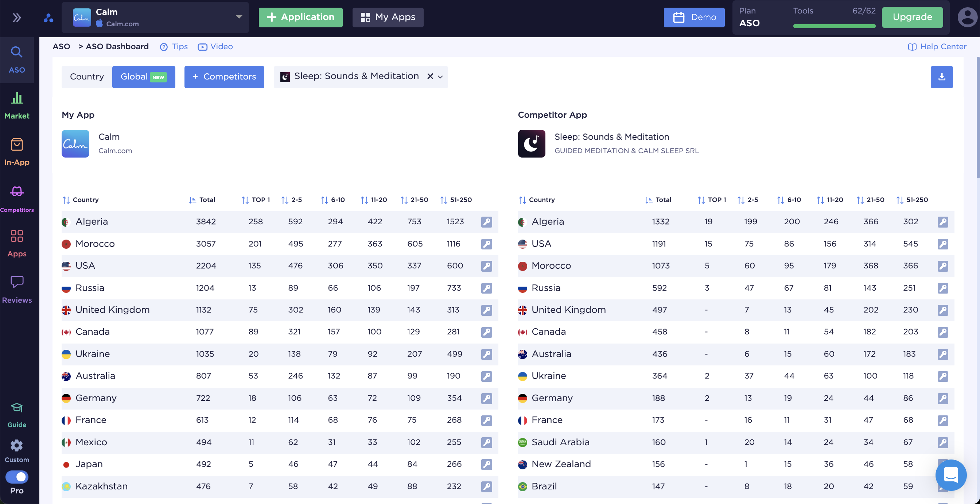The width and height of the screenshot is (980, 504).
Task: Open the Competitors section in sidebar
Action: [17, 198]
